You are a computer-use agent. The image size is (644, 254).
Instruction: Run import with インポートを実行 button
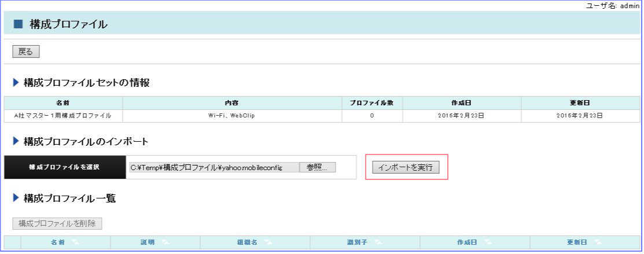pyautogui.click(x=406, y=167)
